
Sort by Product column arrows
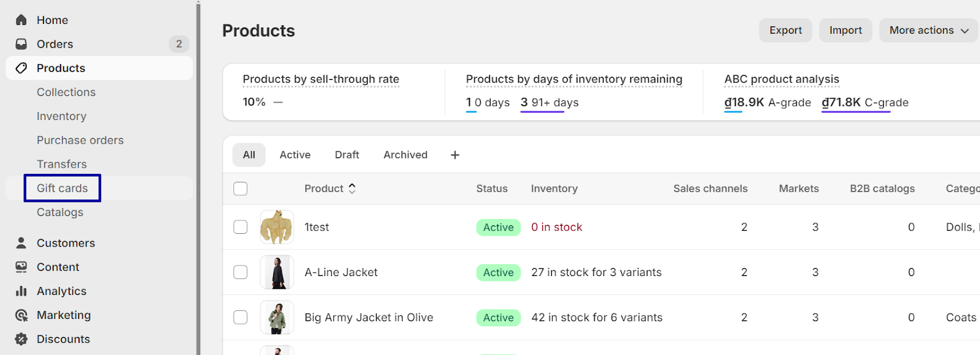pyautogui.click(x=352, y=189)
